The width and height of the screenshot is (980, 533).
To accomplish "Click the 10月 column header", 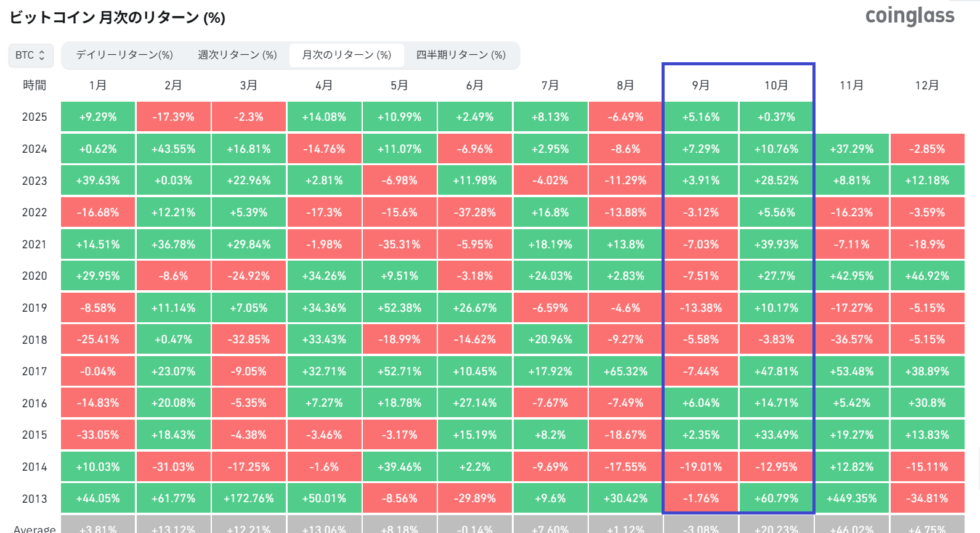I will tap(776, 85).
